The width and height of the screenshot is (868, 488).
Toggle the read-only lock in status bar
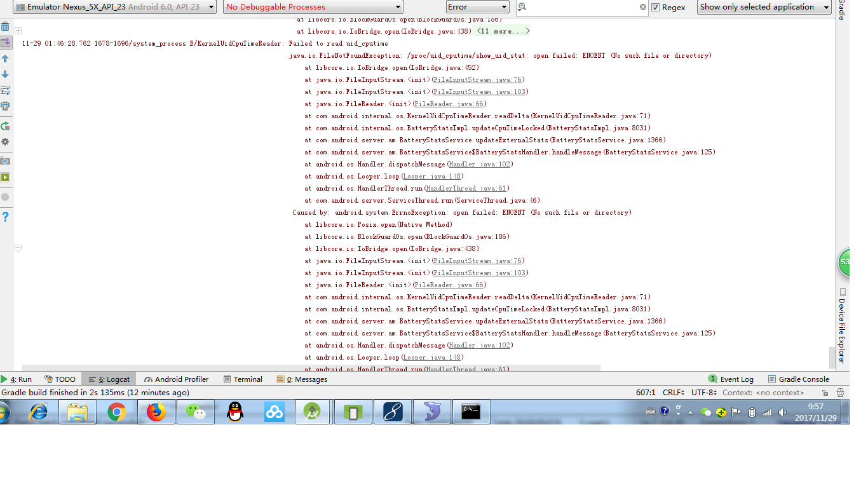click(824, 393)
